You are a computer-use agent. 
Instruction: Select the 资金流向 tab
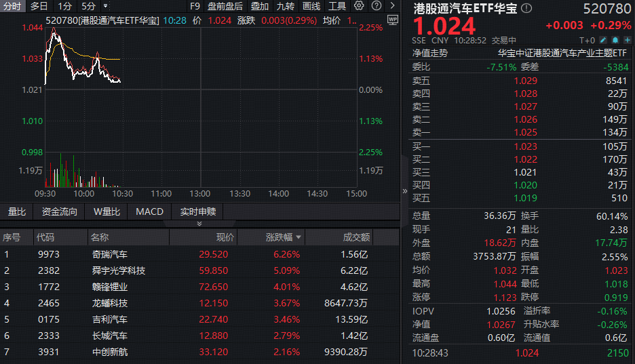point(60,211)
